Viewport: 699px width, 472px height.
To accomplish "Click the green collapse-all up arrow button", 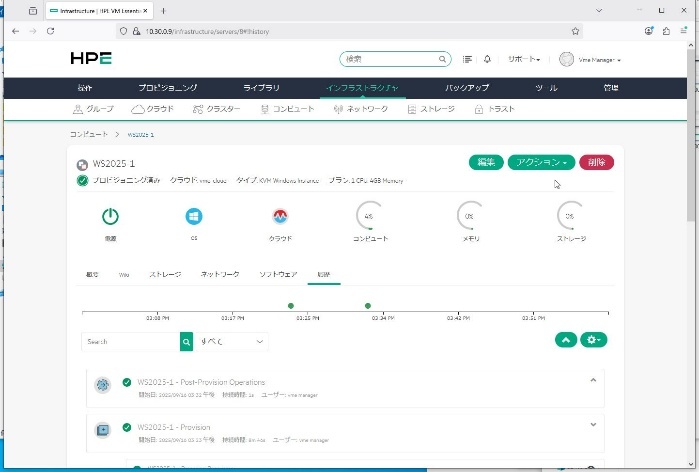I will (566, 340).
